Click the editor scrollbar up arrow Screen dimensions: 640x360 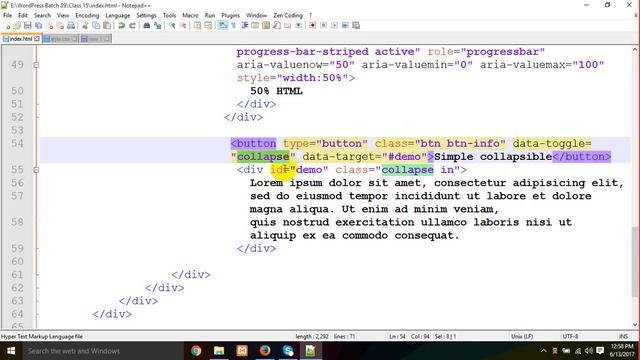[634, 49]
